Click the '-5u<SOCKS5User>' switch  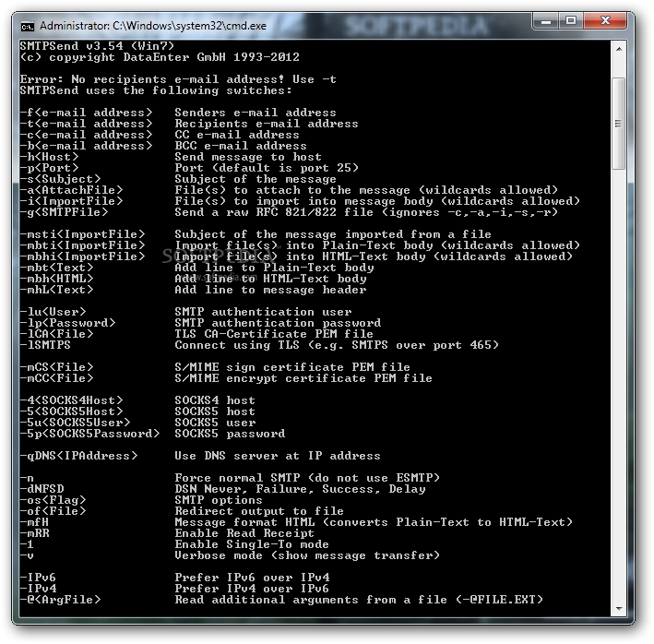[75, 423]
